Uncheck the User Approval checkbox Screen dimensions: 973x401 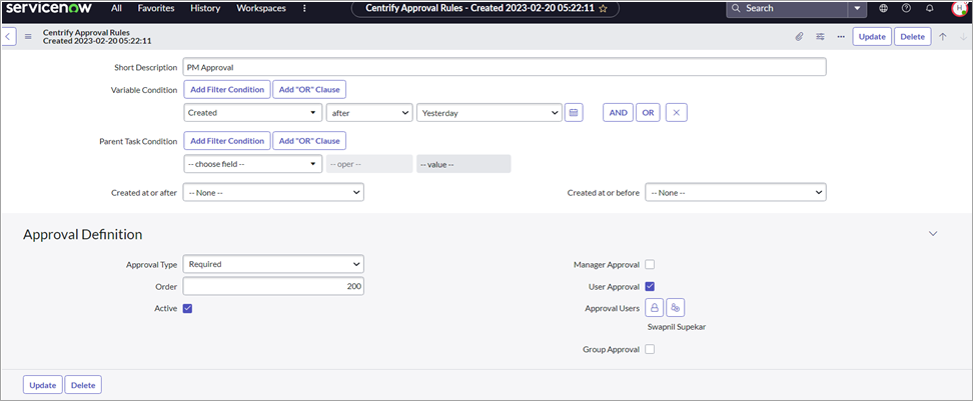click(650, 287)
